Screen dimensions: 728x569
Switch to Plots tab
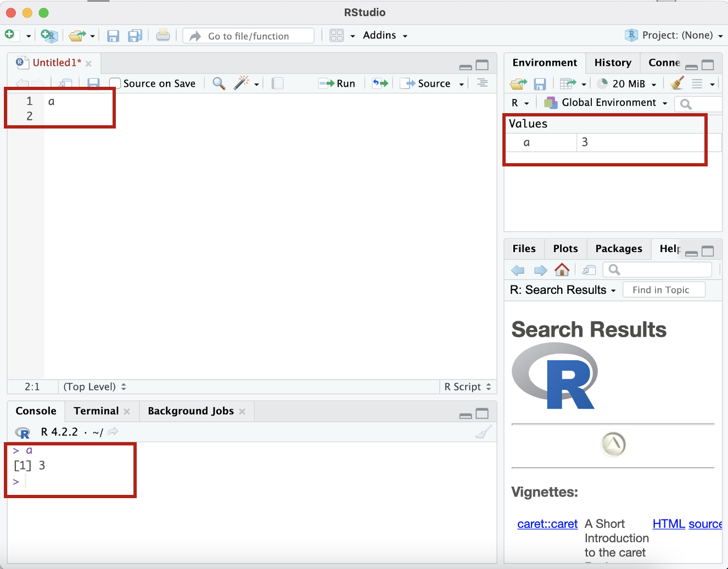[565, 249]
